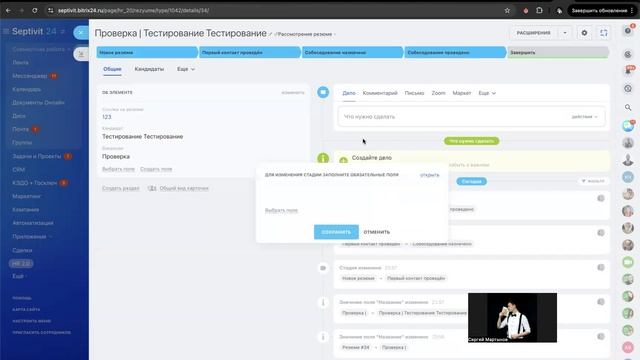Viewport: 640px width, 360px height.
Task: Click Создать раздел link
Action: coord(120,188)
